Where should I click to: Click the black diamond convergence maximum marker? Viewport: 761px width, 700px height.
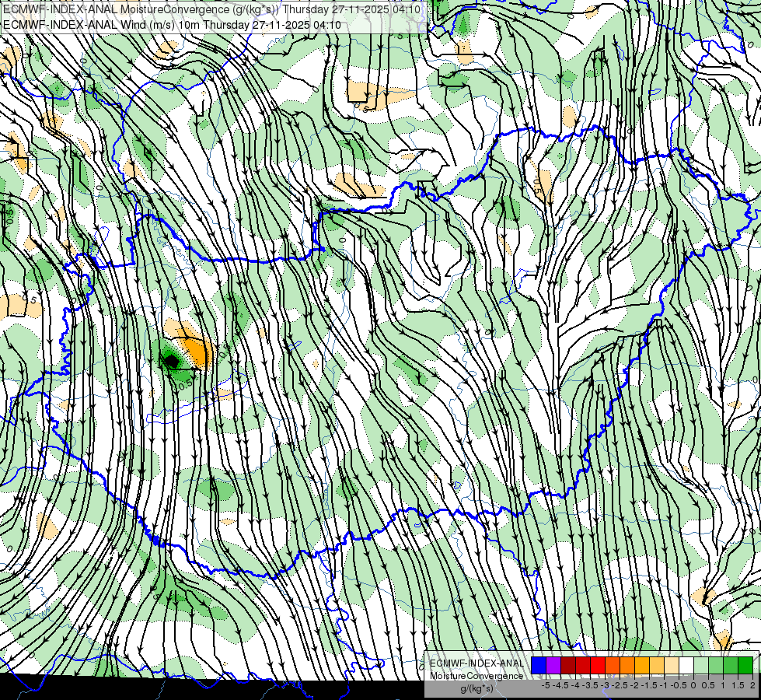tap(171, 360)
